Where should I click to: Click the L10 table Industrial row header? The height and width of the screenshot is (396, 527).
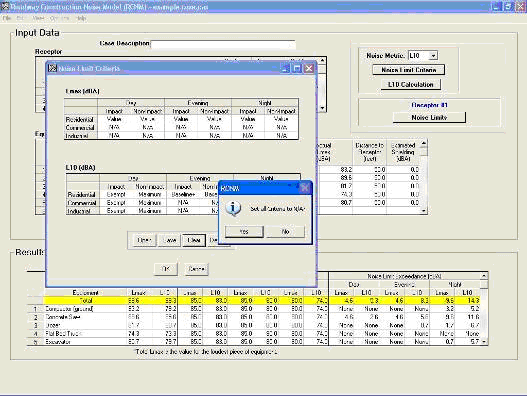coord(83,211)
